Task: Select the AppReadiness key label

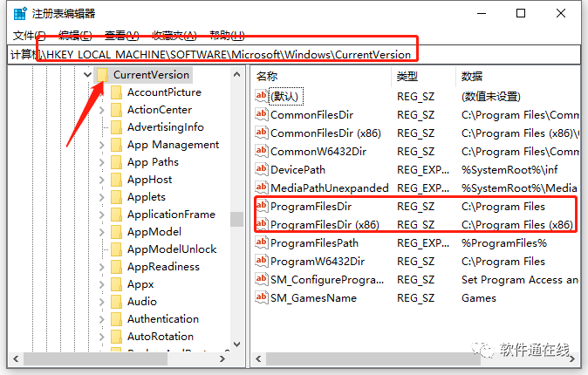Action: [163, 267]
